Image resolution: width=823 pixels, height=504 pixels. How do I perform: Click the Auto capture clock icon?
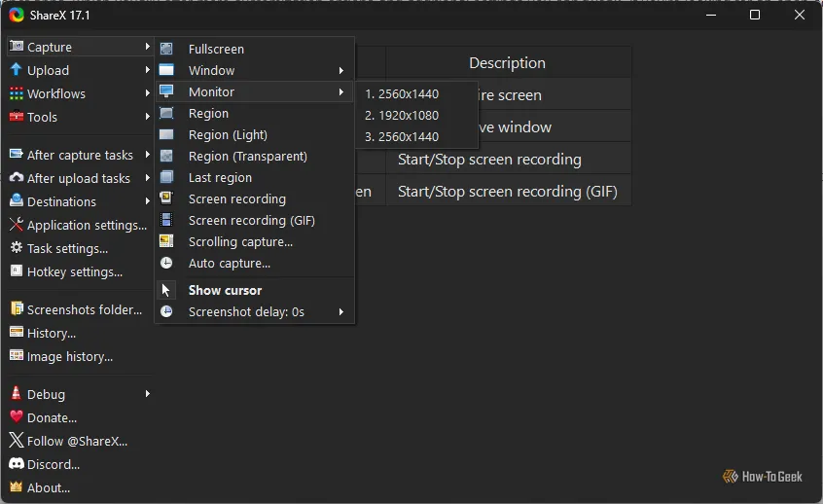pyautogui.click(x=166, y=263)
